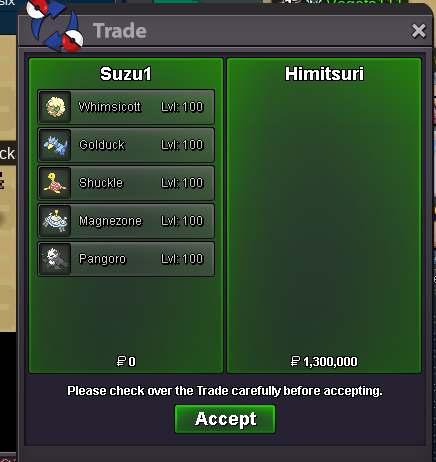Image resolution: width=436 pixels, height=462 pixels.
Task: Select the Magnezone trade row
Action: click(x=126, y=221)
